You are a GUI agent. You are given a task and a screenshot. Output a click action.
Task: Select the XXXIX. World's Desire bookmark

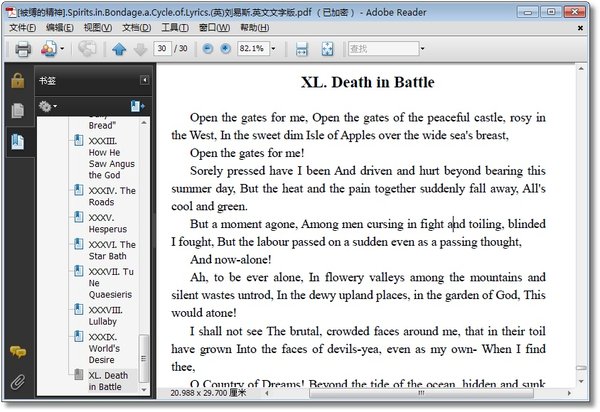tap(105, 348)
